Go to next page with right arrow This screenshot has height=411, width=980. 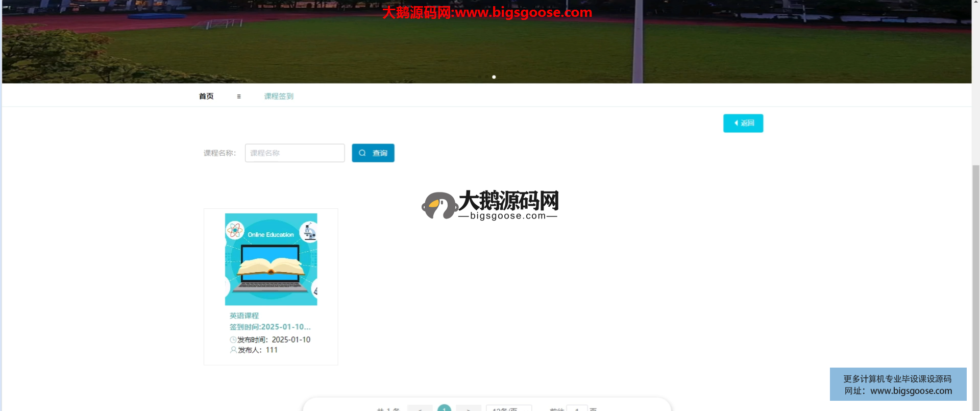468,408
